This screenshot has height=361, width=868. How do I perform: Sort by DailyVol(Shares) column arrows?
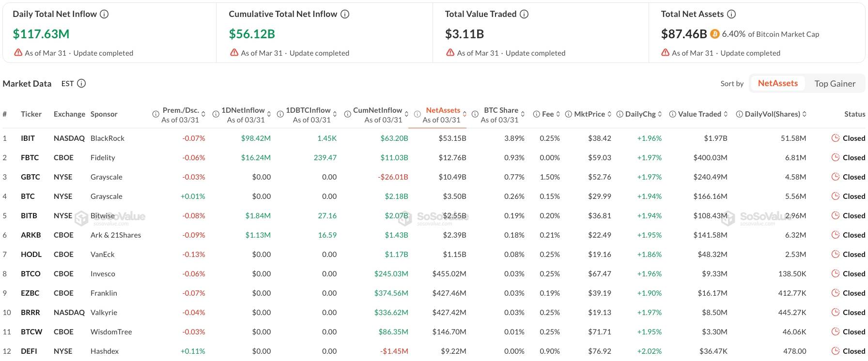pyautogui.click(x=805, y=114)
